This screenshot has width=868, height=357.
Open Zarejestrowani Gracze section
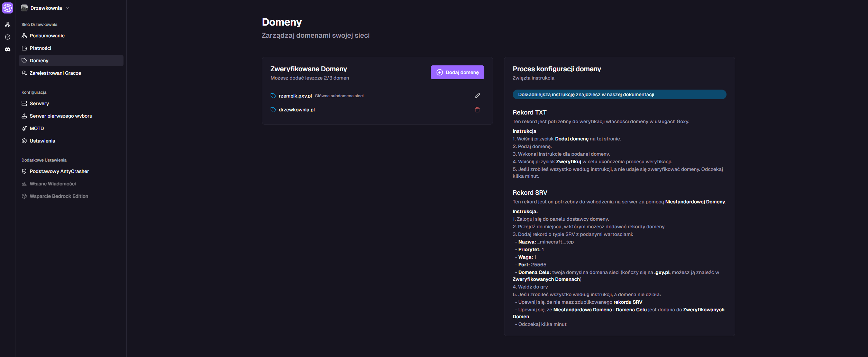[x=55, y=73]
